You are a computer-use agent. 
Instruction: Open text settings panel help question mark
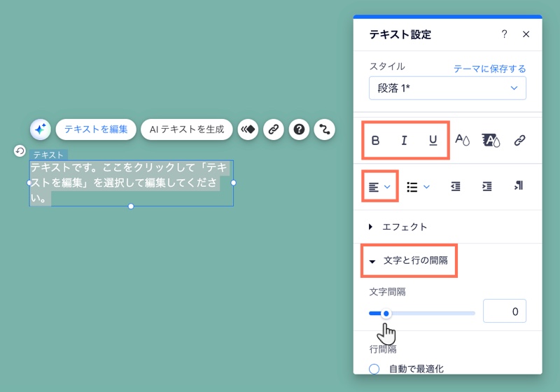pos(504,34)
